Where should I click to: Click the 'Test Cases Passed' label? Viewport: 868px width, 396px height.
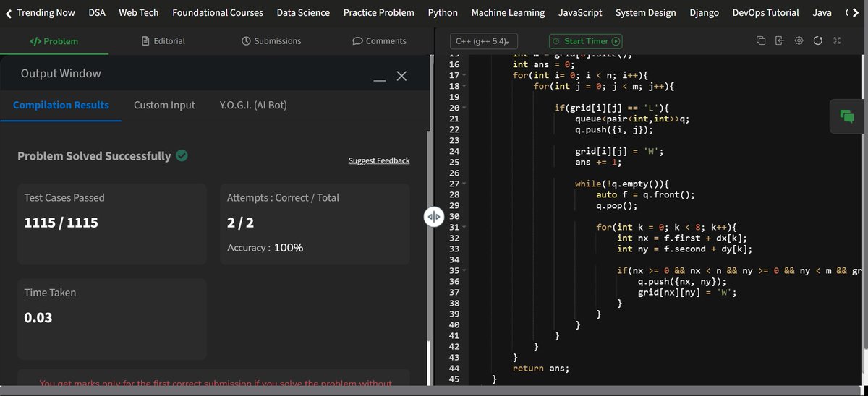click(64, 197)
